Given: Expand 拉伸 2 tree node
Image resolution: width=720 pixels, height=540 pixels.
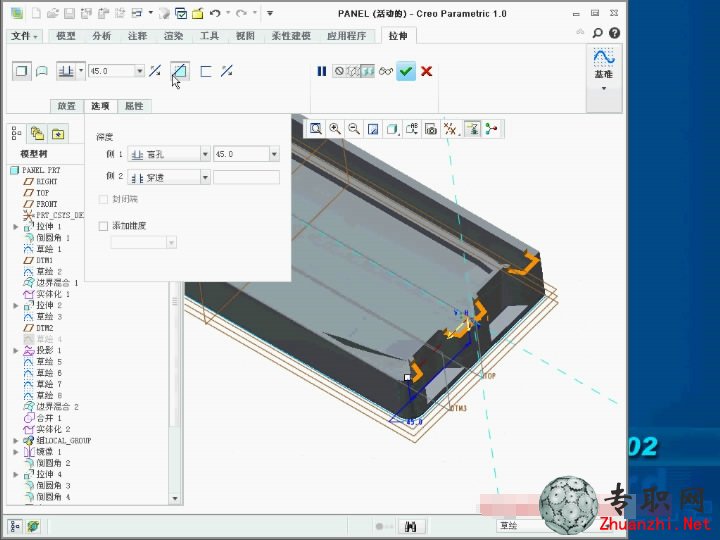Looking at the screenshot, I should point(16,306).
